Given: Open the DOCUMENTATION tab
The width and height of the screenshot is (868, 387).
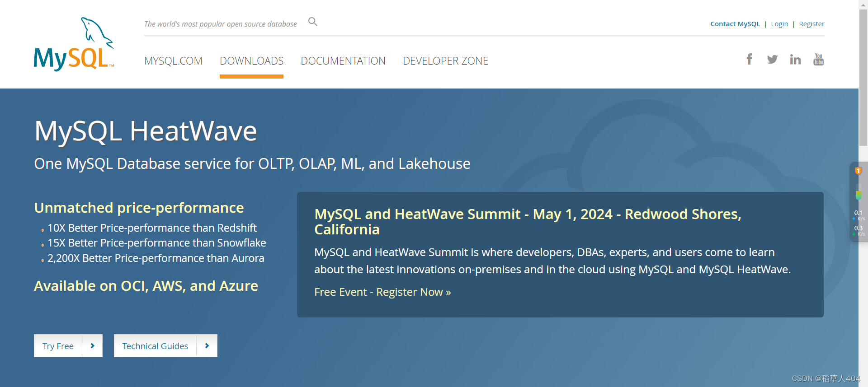Looking at the screenshot, I should click(x=343, y=61).
